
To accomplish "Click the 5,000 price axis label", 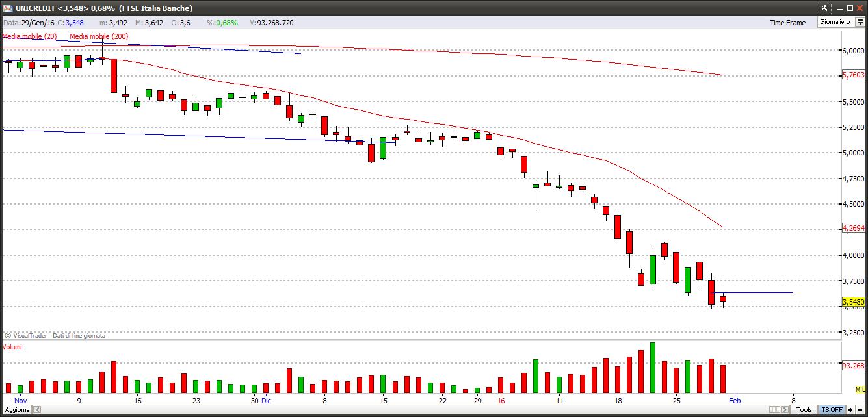I will (854, 153).
